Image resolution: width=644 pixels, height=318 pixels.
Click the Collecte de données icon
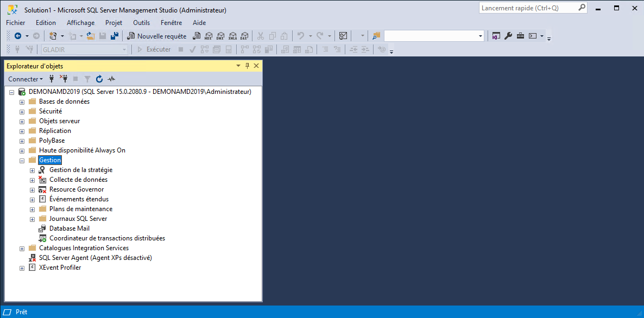tap(42, 179)
